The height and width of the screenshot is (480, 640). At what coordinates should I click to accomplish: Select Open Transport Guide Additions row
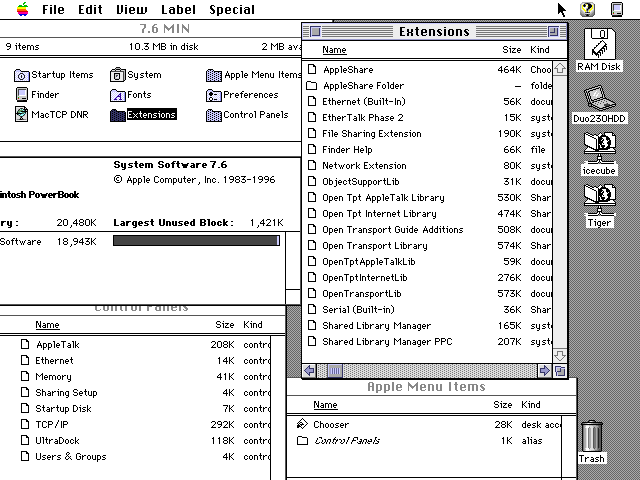(x=429, y=230)
